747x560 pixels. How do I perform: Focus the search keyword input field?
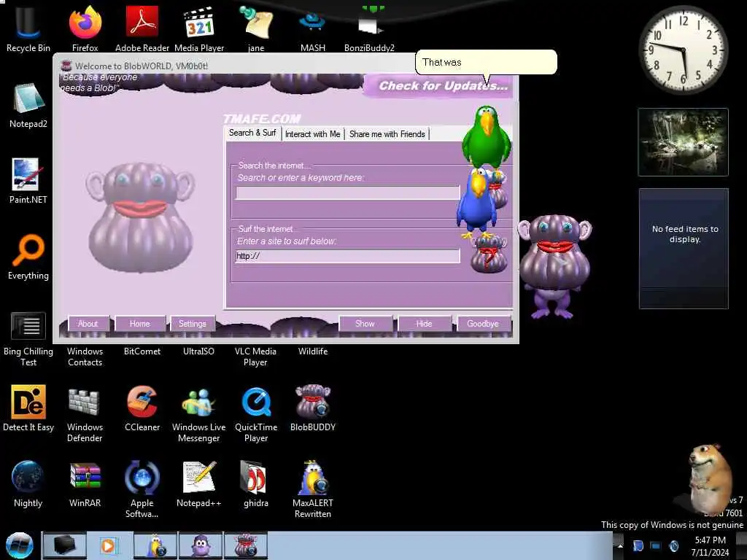click(x=348, y=192)
